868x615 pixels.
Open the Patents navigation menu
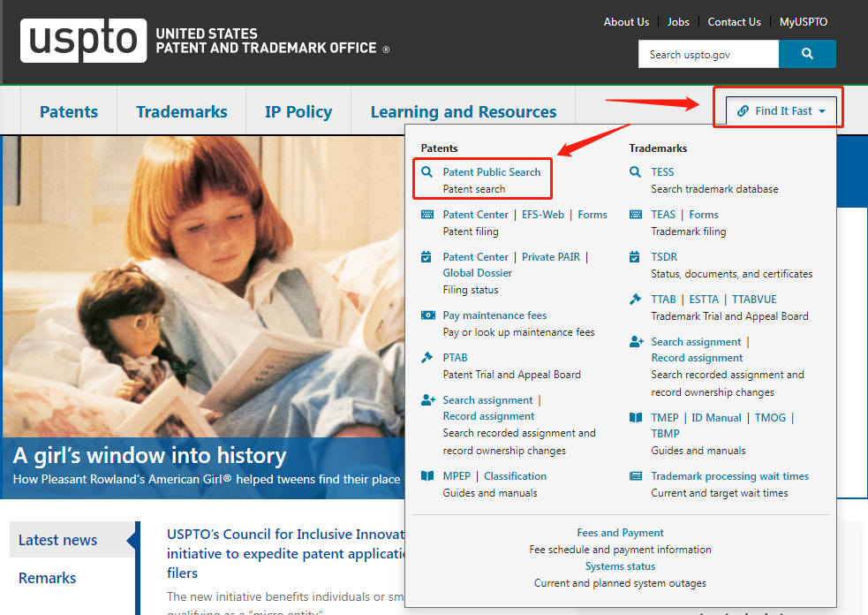[69, 112]
